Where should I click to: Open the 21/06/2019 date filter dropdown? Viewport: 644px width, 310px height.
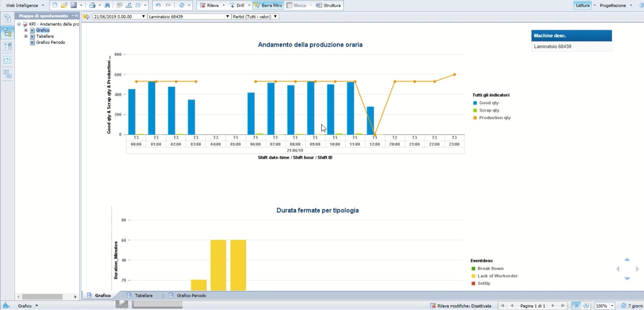[119, 17]
